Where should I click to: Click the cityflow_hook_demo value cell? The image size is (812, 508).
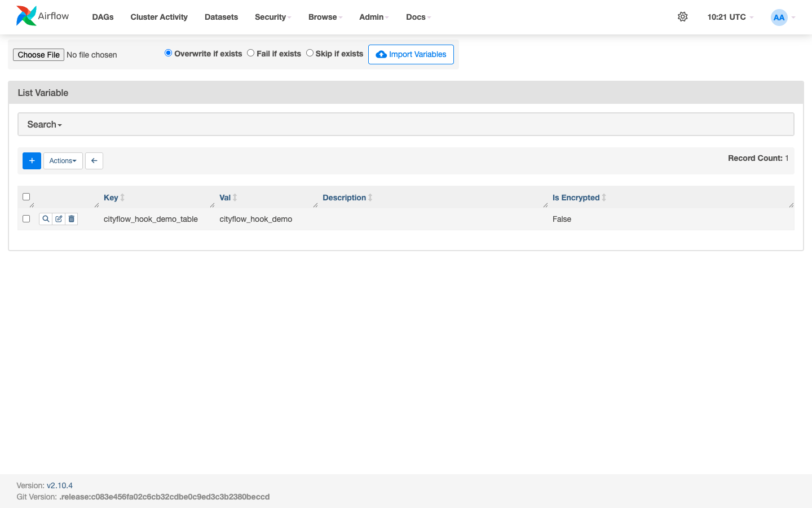click(x=256, y=219)
